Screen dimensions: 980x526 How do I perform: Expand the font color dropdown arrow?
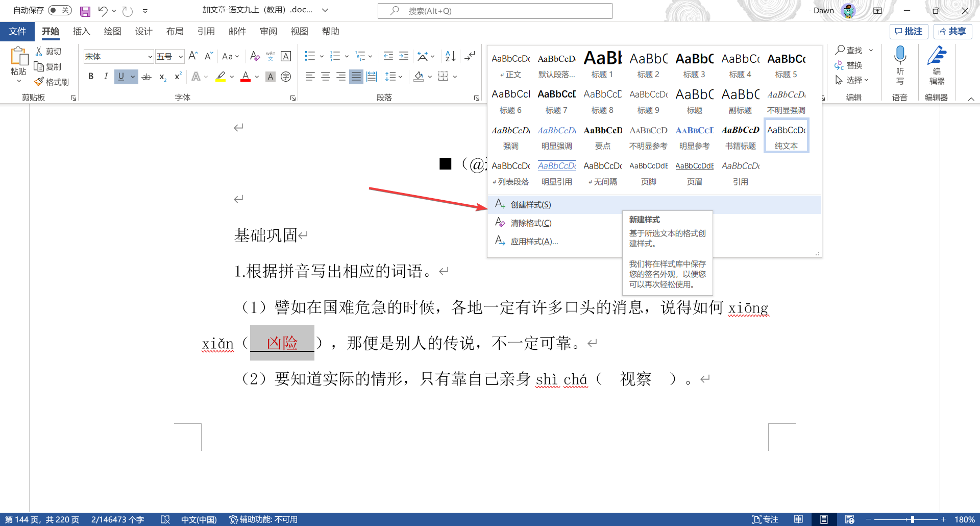click(257, 77)
